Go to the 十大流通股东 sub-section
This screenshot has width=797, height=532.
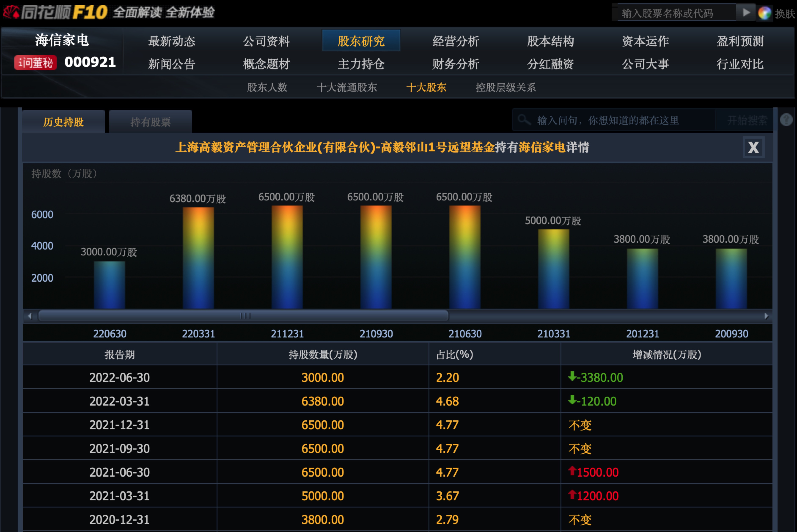(x=347, y=88)
